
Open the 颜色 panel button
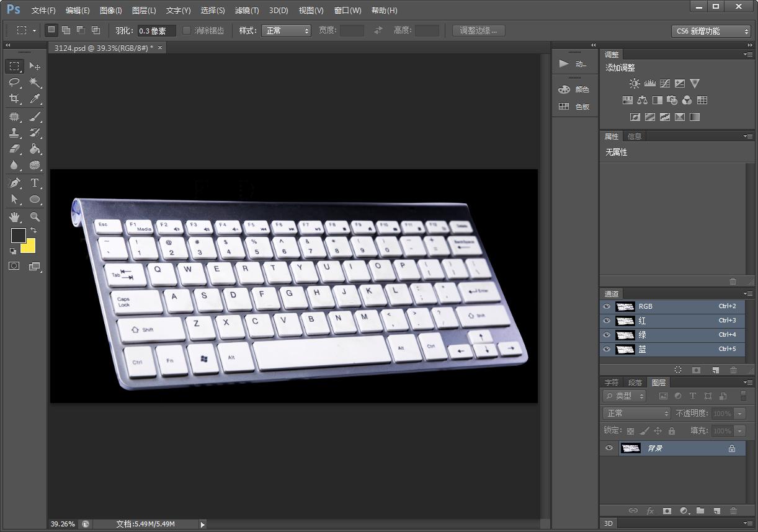click(574, 89)
